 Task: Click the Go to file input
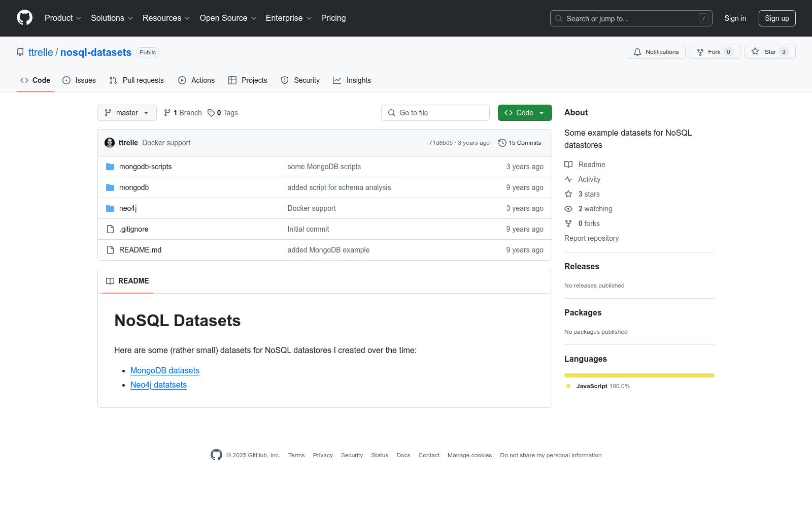coord(435,113)
